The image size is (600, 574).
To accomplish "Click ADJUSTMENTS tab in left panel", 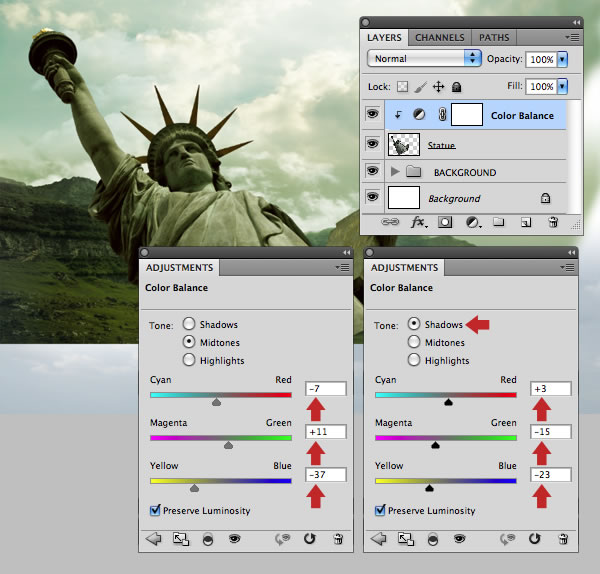I will [x=179, y=267].
